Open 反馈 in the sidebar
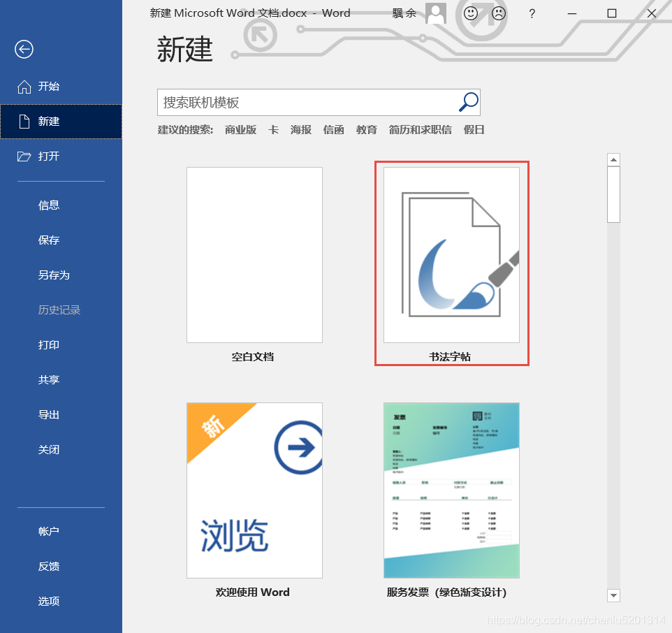The image size is (672, 633). pyautogui.click(x=61, y=567)
